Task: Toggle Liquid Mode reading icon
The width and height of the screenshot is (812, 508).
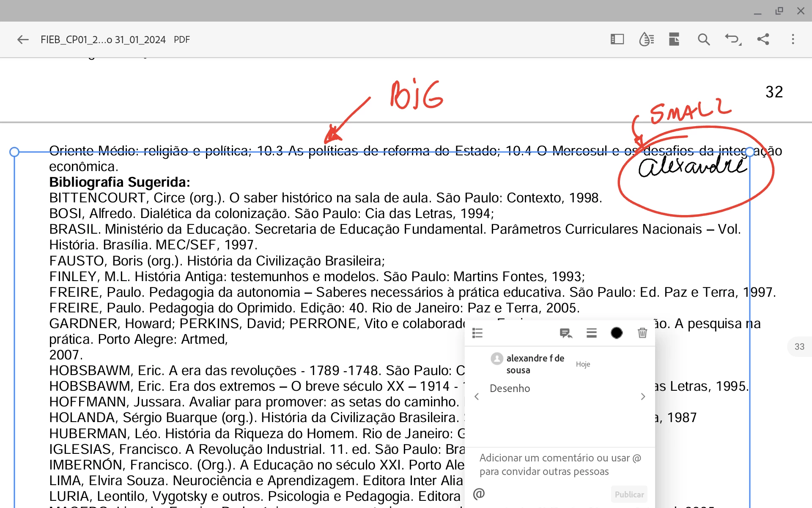Action: 646,39
